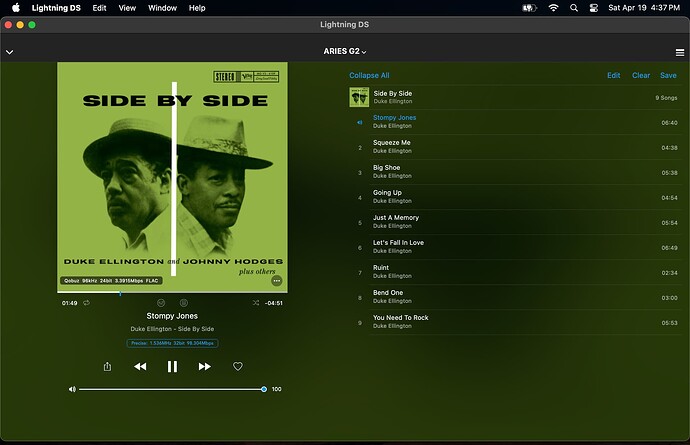Click the 04:38 duration of Squeeze Me

[669, 147]
